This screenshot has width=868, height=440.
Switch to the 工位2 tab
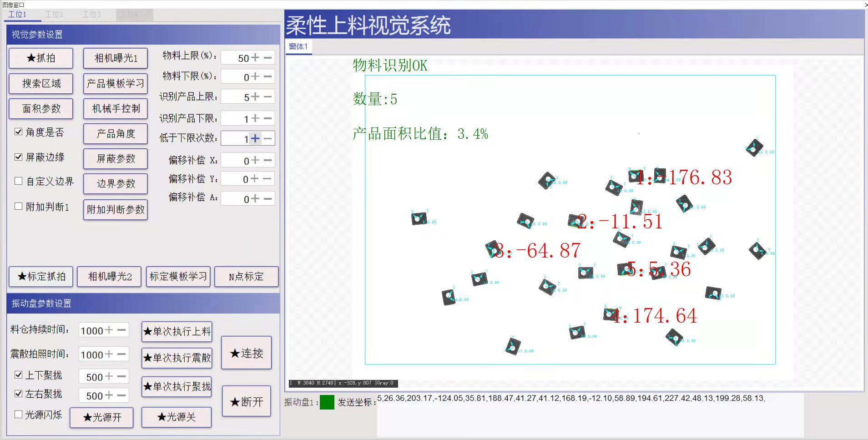pos(54,15)
